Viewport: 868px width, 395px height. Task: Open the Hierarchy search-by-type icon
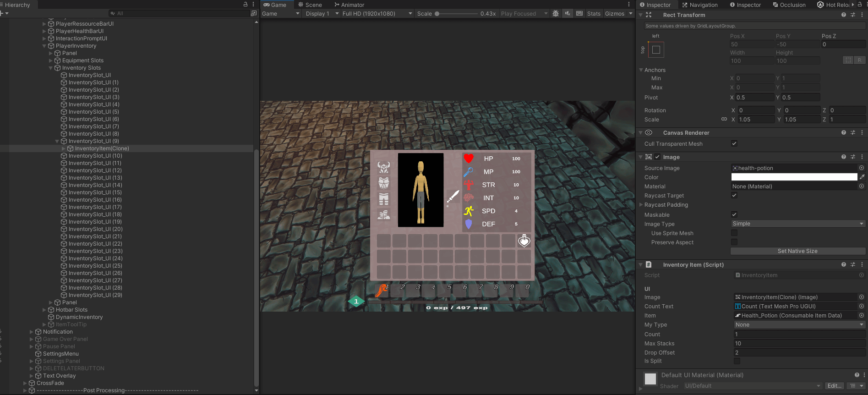click(x=254, y=13)
